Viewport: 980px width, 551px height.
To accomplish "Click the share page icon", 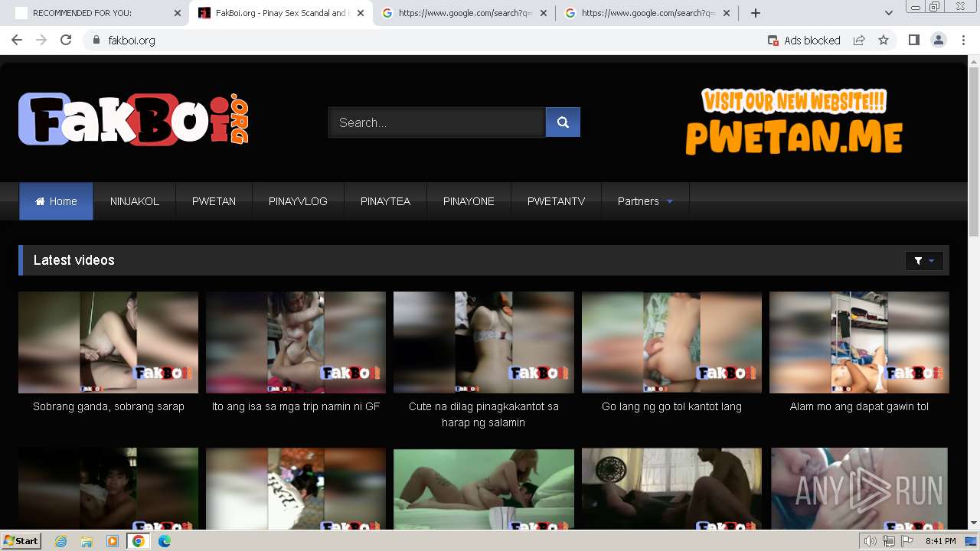I will 859,41.
